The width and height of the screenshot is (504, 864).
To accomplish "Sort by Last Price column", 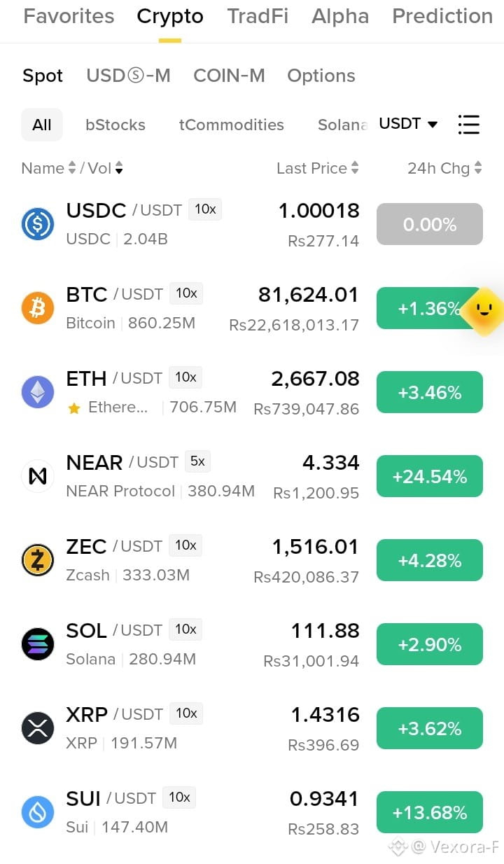I will (317, 168).
